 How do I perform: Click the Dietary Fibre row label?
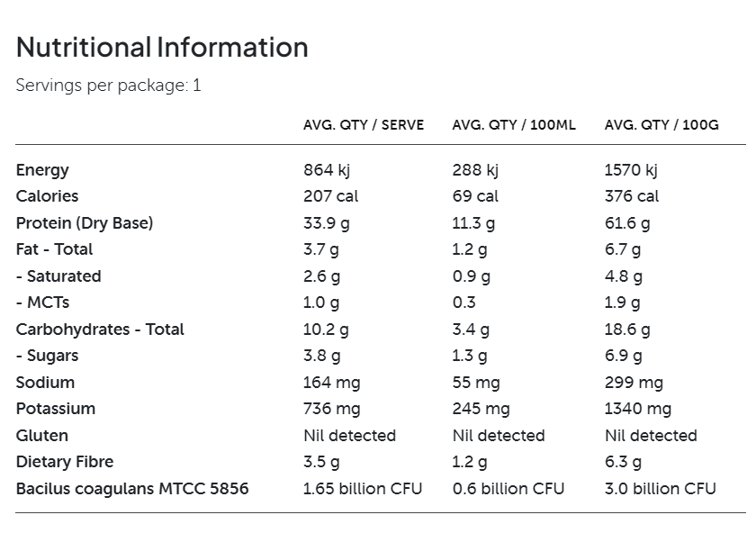point(65,462)
